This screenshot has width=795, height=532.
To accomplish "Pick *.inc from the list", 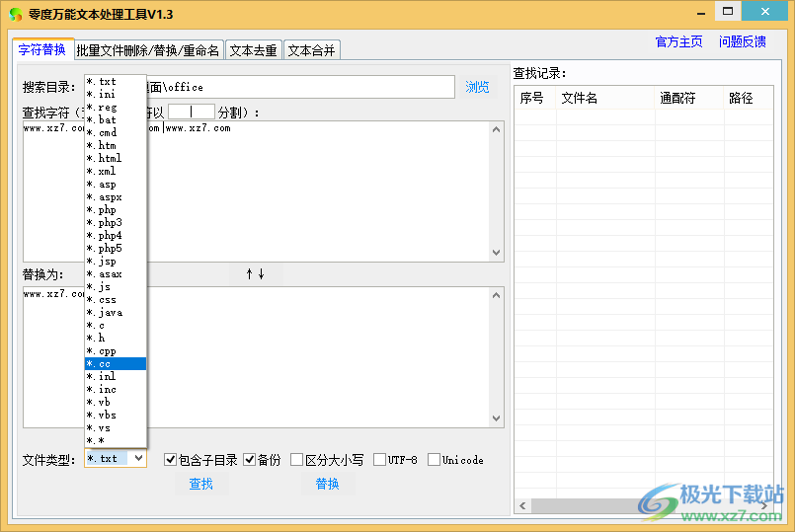I will (116, 389).
